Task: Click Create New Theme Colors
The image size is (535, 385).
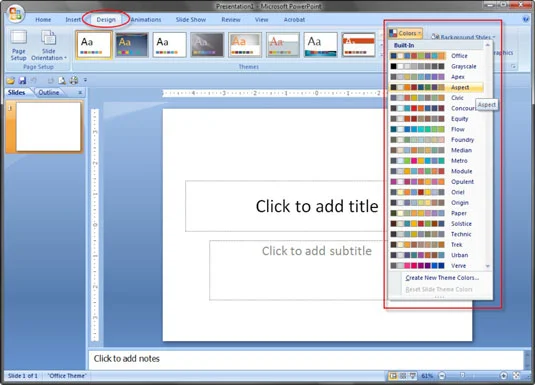Action: [442, 278]
